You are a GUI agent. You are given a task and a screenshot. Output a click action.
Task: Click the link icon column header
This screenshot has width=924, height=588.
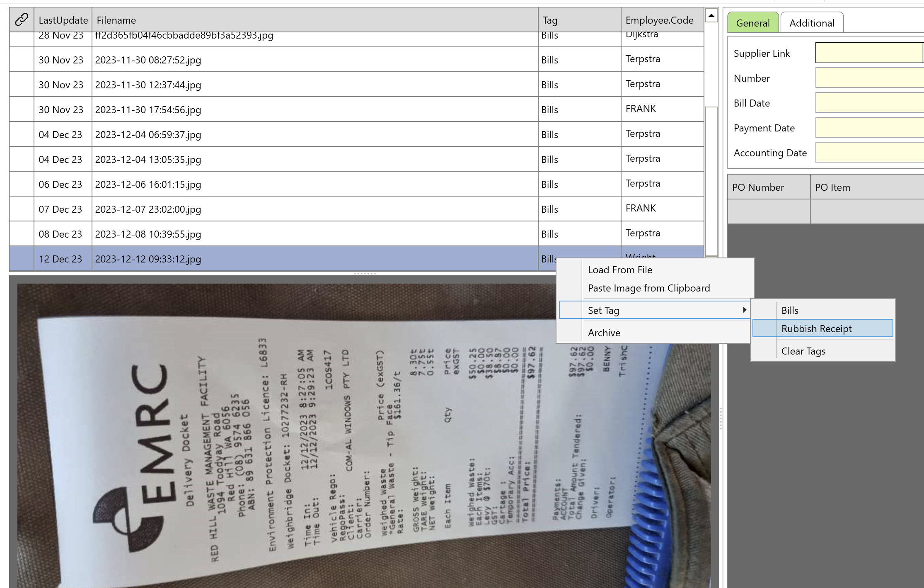[22, 20]
